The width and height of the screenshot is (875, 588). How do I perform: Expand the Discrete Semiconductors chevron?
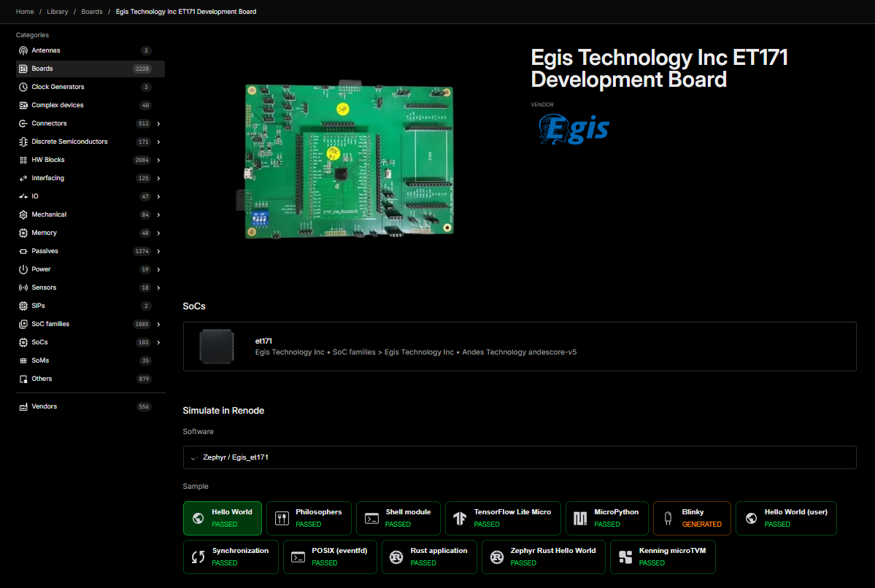click(x=158, y=142)
